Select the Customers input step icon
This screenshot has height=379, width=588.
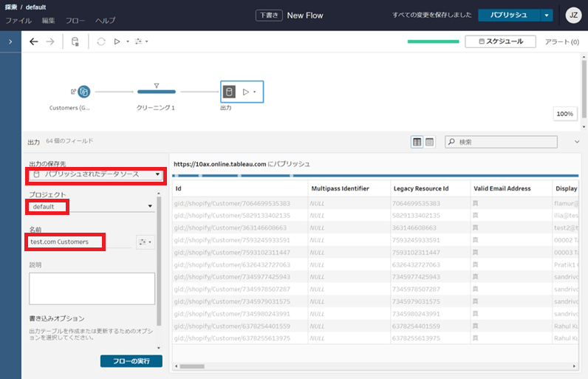tap(84, 92)
